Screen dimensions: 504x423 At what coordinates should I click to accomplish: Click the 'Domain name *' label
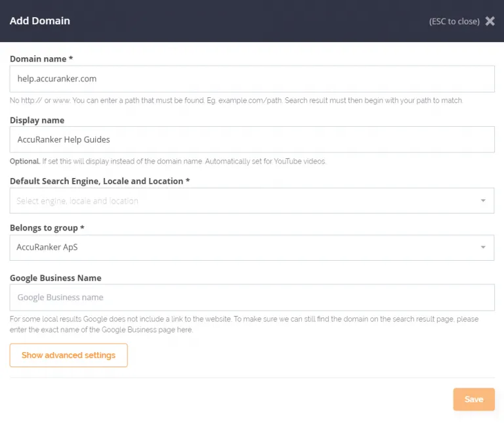point(41,59)
